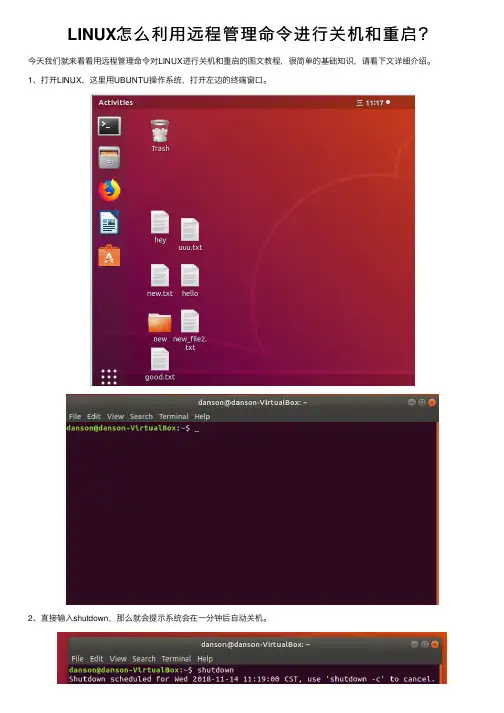Open Search menu in the empty terminal window
Viewport: 504px width, 713px height.
click(x=141, y=417)
